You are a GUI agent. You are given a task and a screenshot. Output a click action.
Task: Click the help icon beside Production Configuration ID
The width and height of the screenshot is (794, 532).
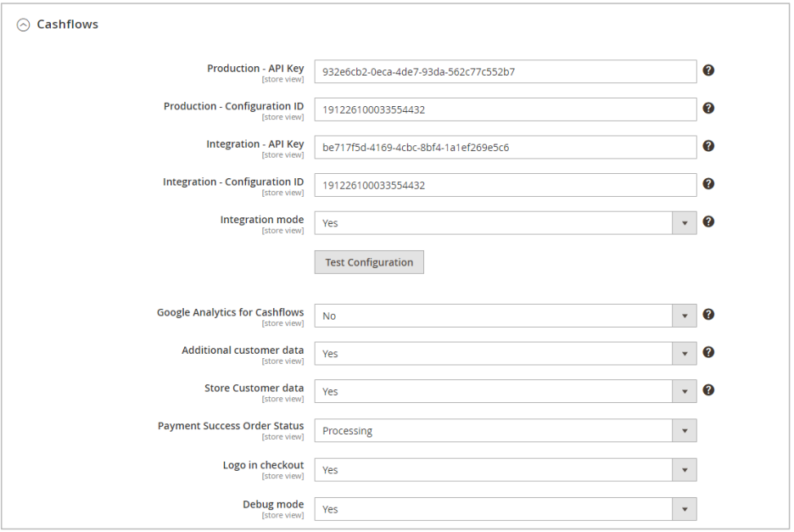tap(708, 108)
